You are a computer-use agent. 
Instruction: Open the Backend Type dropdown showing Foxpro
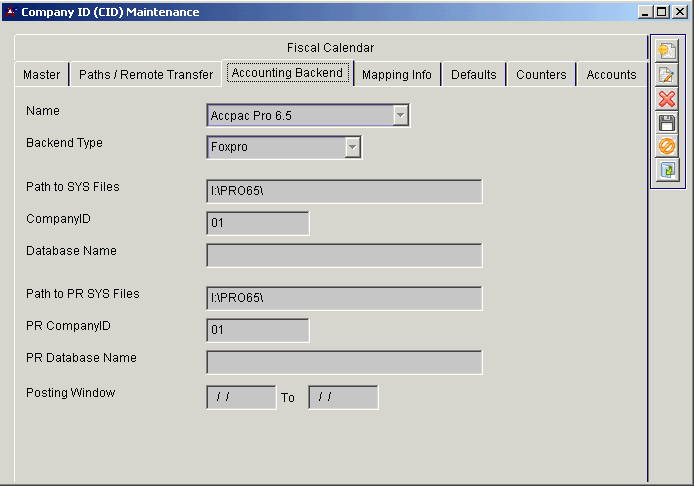coord(352,148)
